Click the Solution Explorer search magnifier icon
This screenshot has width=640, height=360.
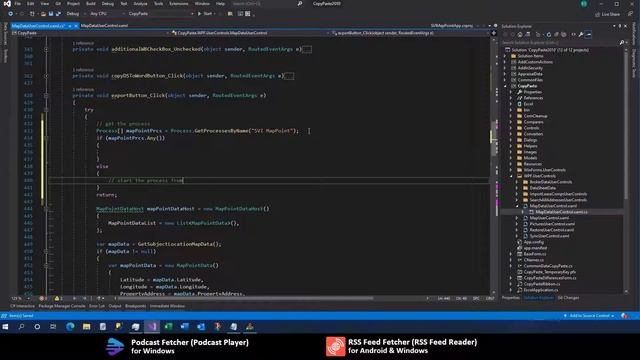click(621, 42)
